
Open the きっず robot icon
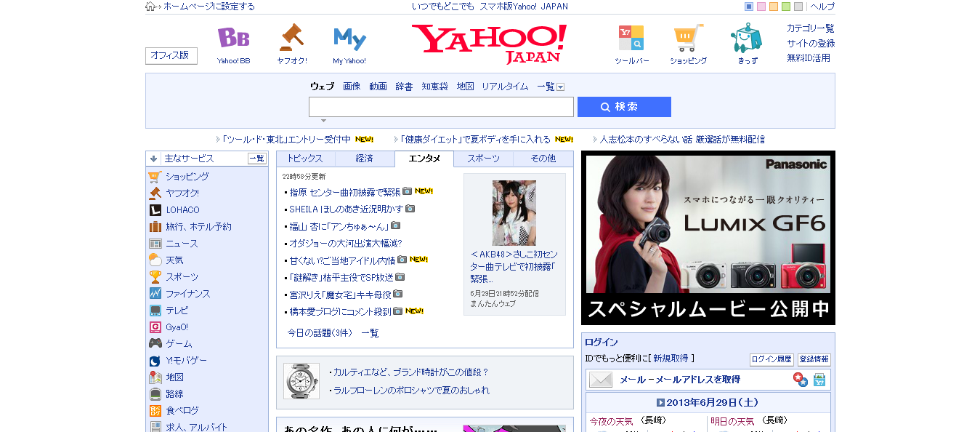point(746,37)
